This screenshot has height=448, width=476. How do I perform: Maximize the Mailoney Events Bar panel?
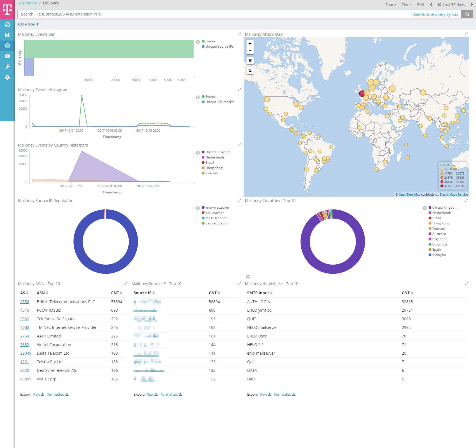point(239,34)
